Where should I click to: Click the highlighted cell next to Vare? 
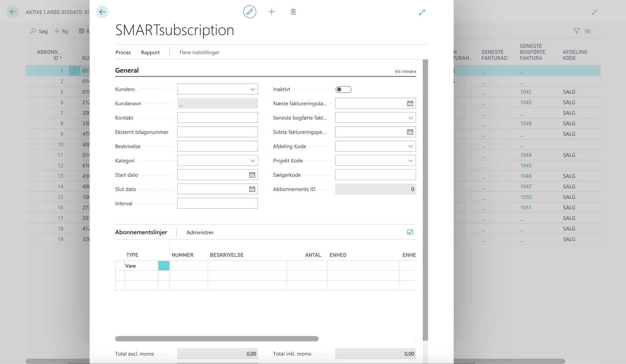point(164,266)
